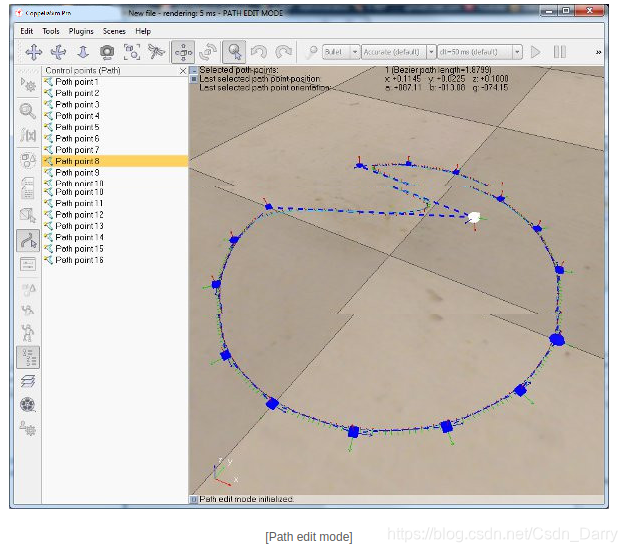Image resolution: width=627 pixels, height=552 pixels.
Task: Select the camera rotate tool
Action: point(58,52)
